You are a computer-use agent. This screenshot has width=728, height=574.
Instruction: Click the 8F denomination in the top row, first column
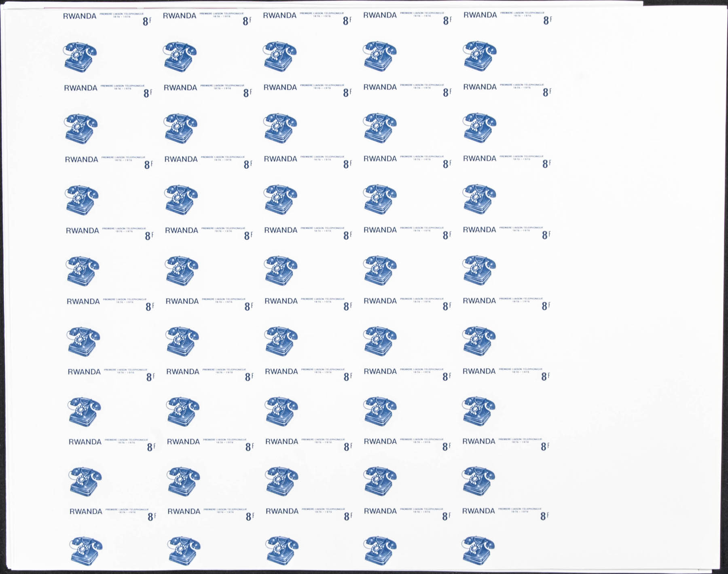(146, 21)
